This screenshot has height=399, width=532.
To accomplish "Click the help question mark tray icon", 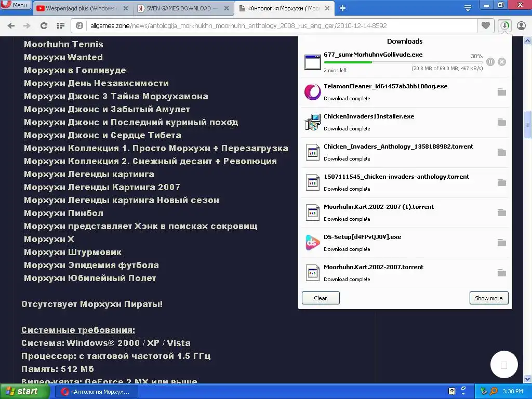I will [451, 392].
